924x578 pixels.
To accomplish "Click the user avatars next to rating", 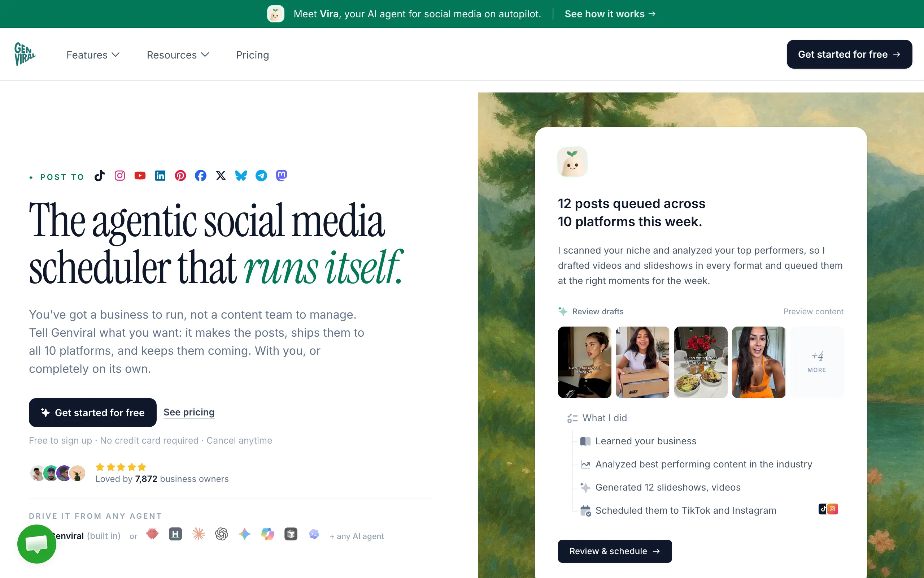I will click(x=58, y=473).
